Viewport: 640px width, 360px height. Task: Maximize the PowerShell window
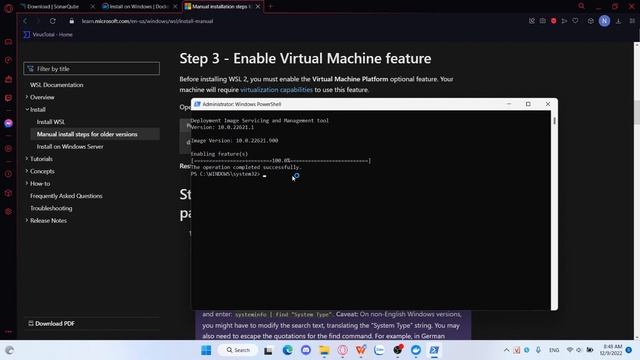[528, 104]
